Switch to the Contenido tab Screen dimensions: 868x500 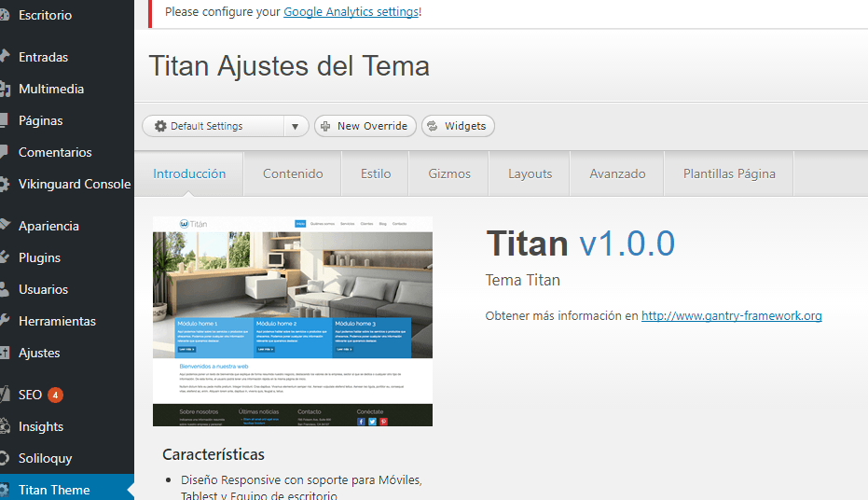(293, 174)
